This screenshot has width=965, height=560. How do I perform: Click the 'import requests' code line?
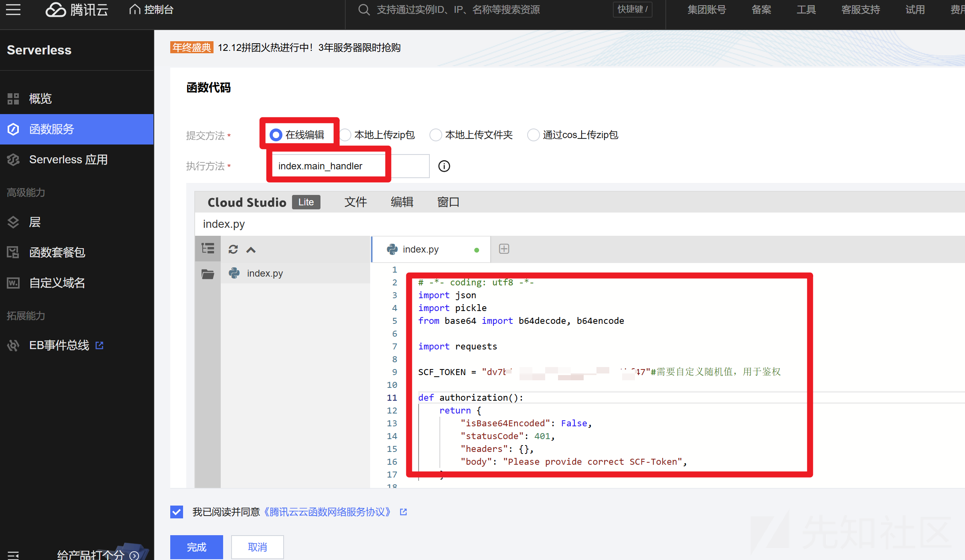point(457,346)
